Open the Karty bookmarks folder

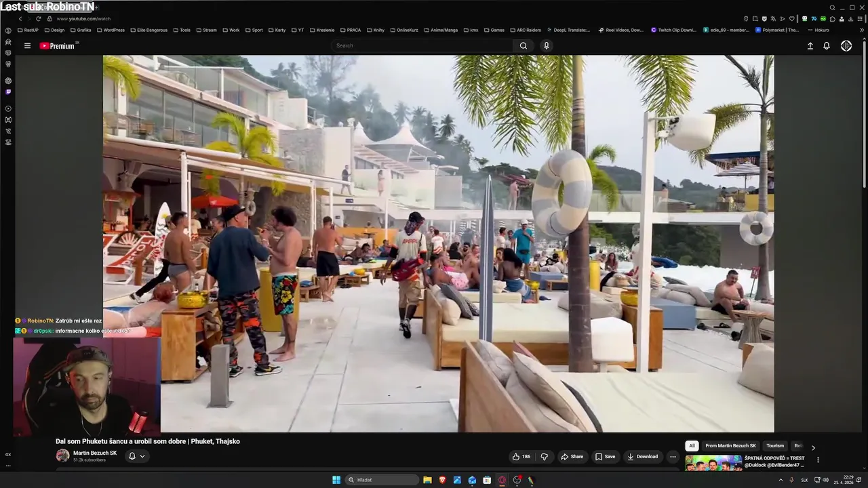click(x=277, y=30)
